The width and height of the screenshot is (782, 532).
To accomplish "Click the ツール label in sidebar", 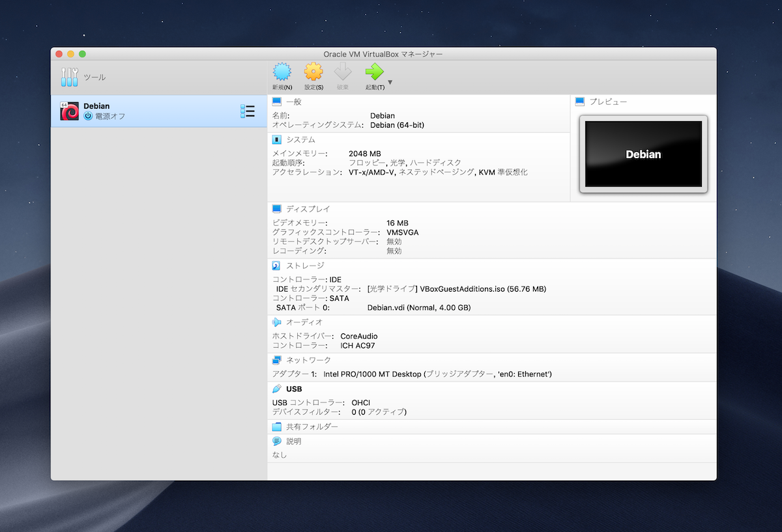I will click(94, 77).
